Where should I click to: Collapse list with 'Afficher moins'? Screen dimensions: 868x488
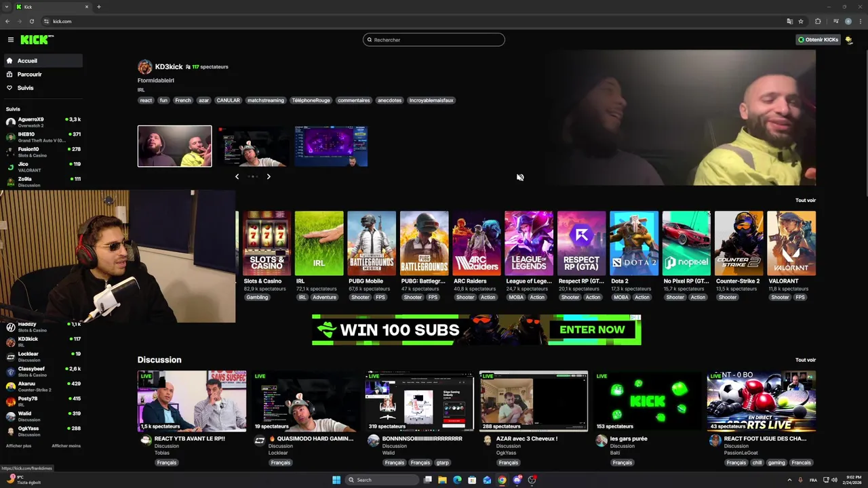point(66,446)
